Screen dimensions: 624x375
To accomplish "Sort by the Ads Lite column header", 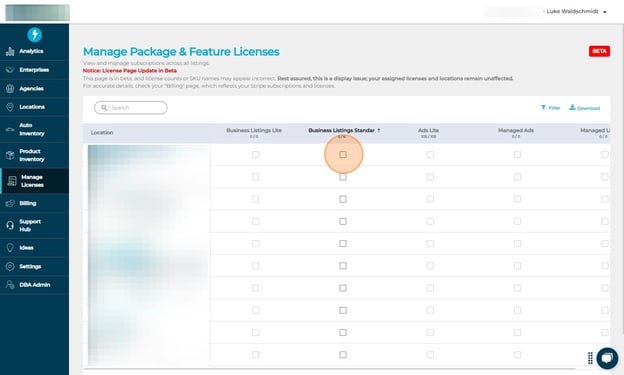I will coord(429,130).
